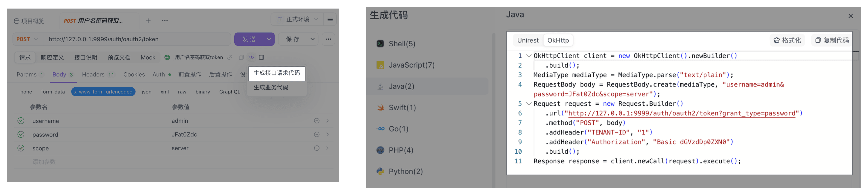The image size is (868, 195).
Task: Remove the username parameter row
Action: tap(317, 121)
